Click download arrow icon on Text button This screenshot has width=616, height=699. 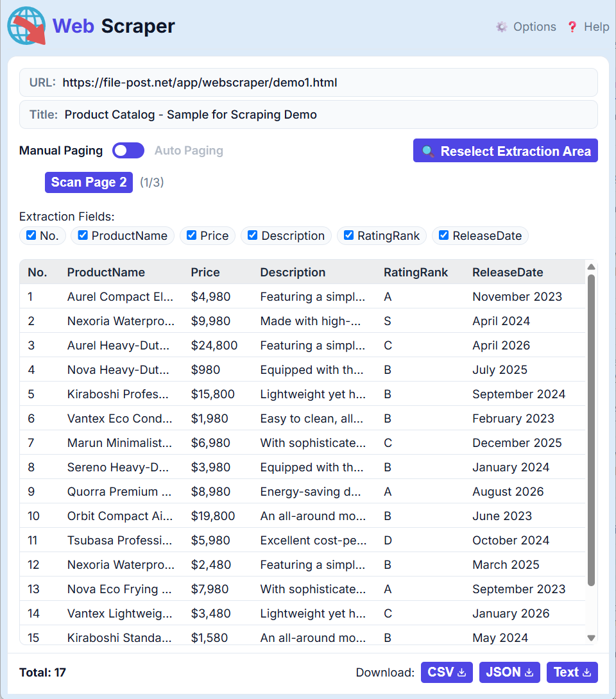(x=587, y=672)
